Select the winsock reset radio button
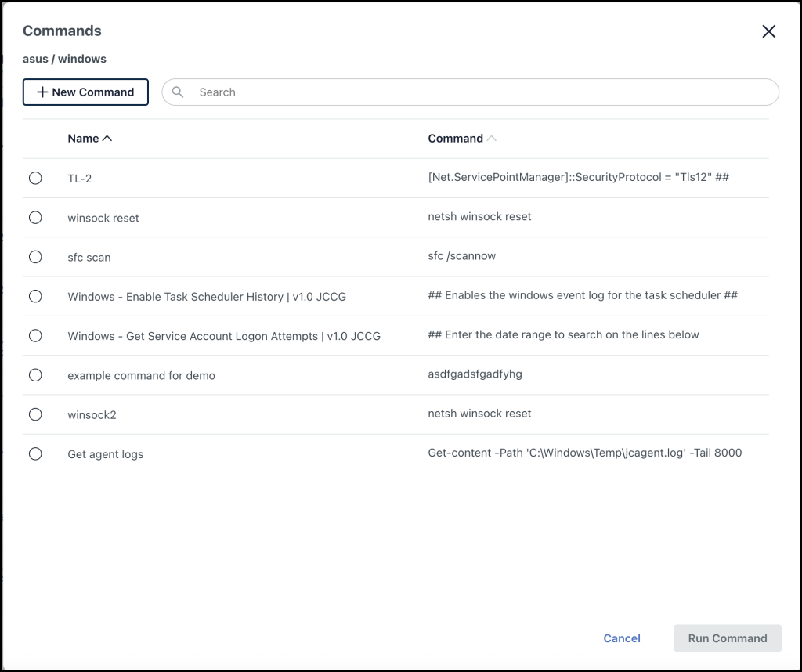802x672 pixels. 35,218
